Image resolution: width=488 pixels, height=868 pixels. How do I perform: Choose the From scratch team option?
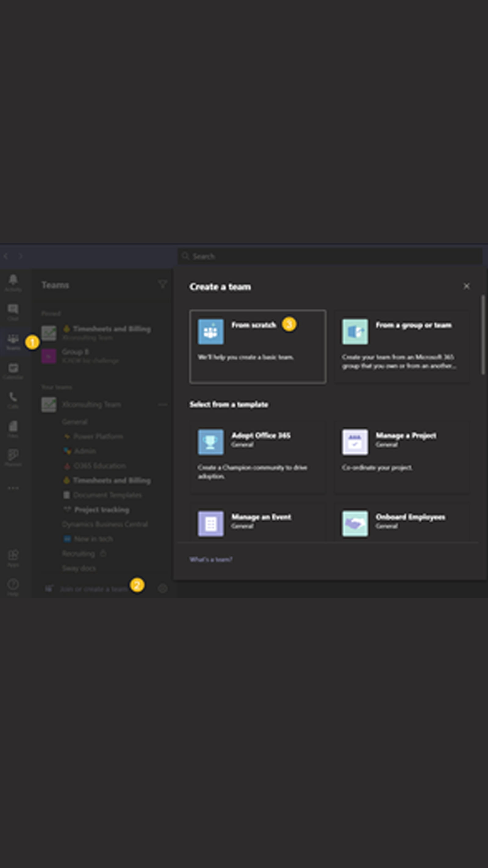point(257,346)
